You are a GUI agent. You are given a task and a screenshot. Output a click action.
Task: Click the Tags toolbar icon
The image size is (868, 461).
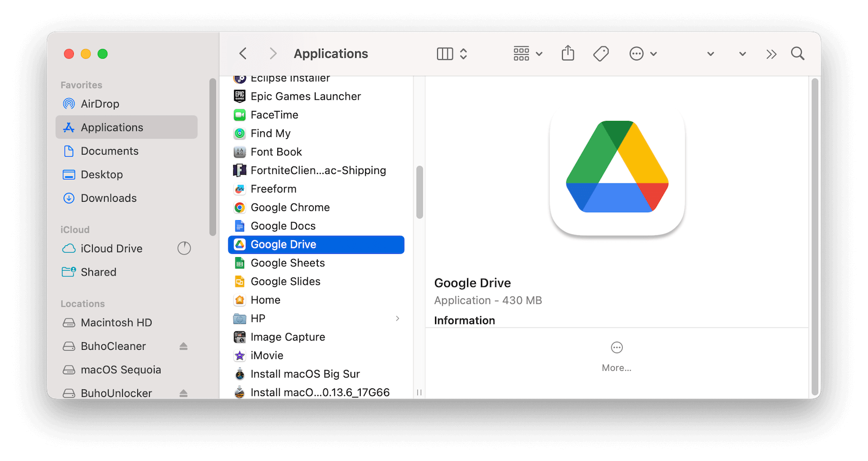coord(601,54)
